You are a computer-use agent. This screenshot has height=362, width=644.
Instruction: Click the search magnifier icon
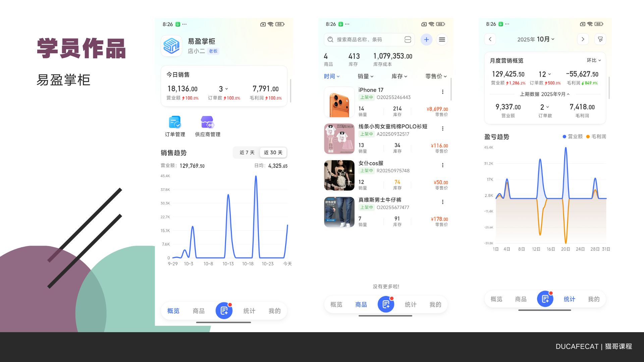(330, 40)
